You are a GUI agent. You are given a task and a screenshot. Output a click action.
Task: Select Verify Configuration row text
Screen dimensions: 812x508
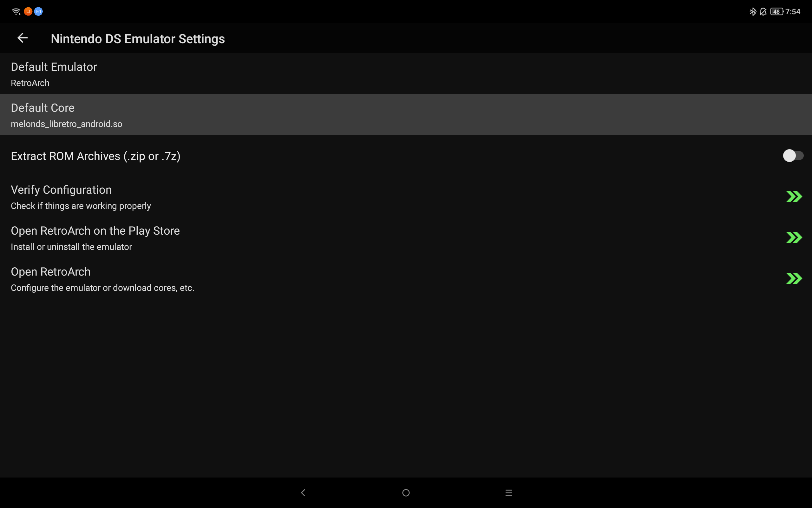pyautogui.click(x=62, y=190)
